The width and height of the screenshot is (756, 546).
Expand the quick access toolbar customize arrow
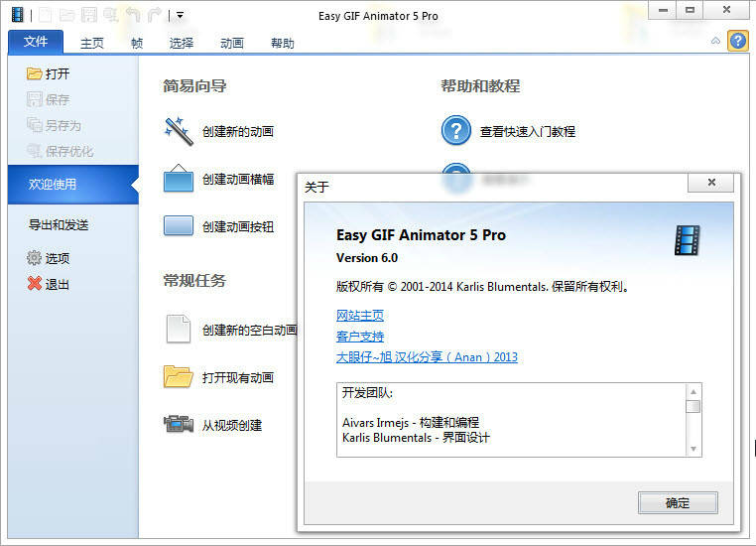coord(180,16)
